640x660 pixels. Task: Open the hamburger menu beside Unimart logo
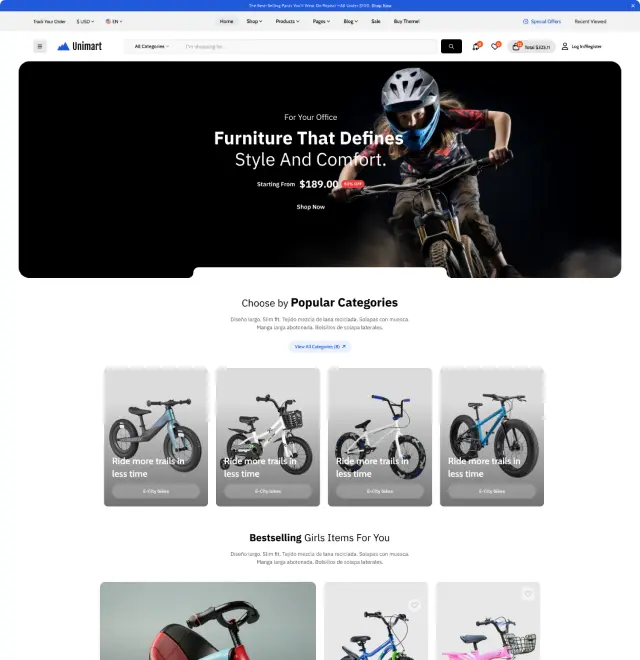pyautogui.click(x=40, y=46)
